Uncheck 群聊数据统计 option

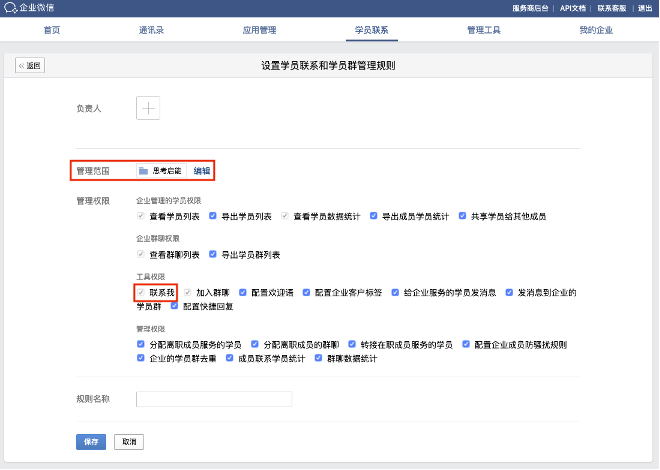(x=319, y=357)
